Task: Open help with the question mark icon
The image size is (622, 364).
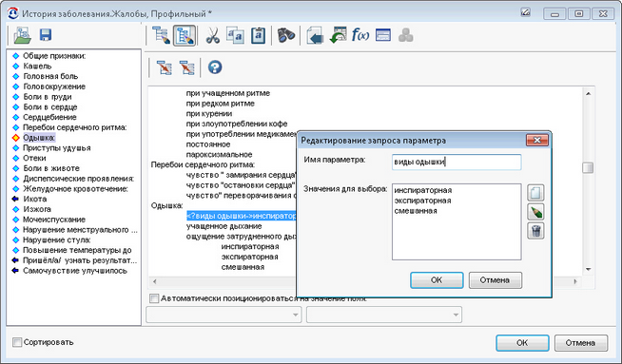Action: click(215, 67)
